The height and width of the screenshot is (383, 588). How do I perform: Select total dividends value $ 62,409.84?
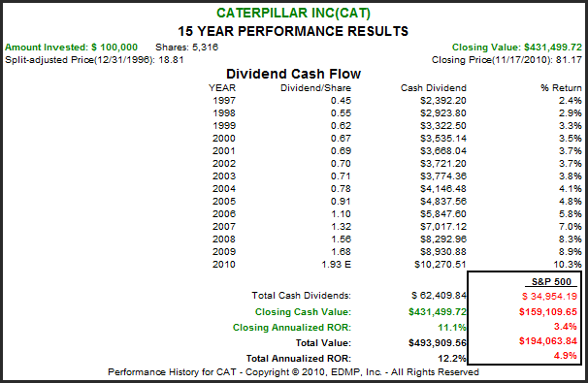[439, 296]
